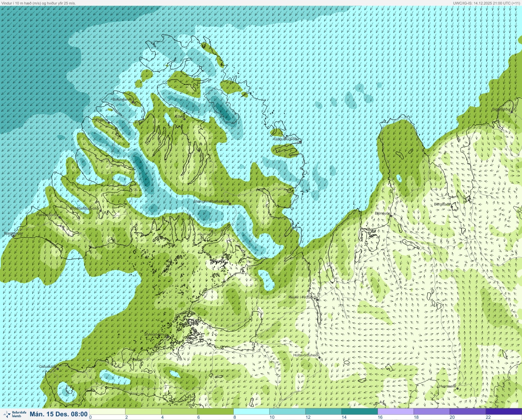Select the 8–10 m/s pale cyan swatch
Image resolution: width=522 pixels, height=420 pixels.
[251, 411]
